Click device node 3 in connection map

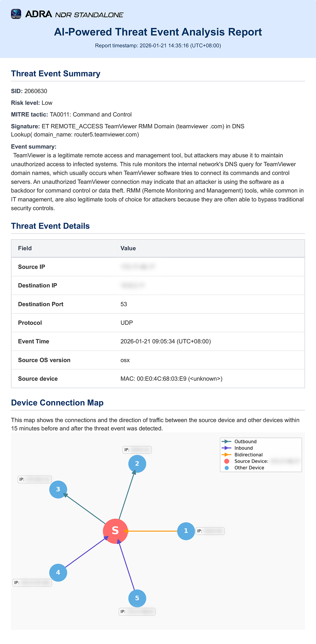tap(58, 489)
